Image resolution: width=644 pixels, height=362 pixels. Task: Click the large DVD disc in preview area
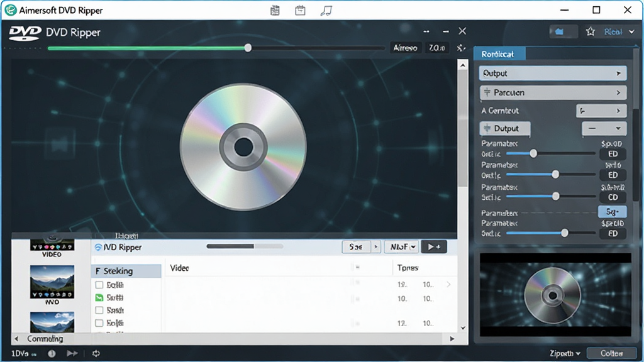point(243,147)
